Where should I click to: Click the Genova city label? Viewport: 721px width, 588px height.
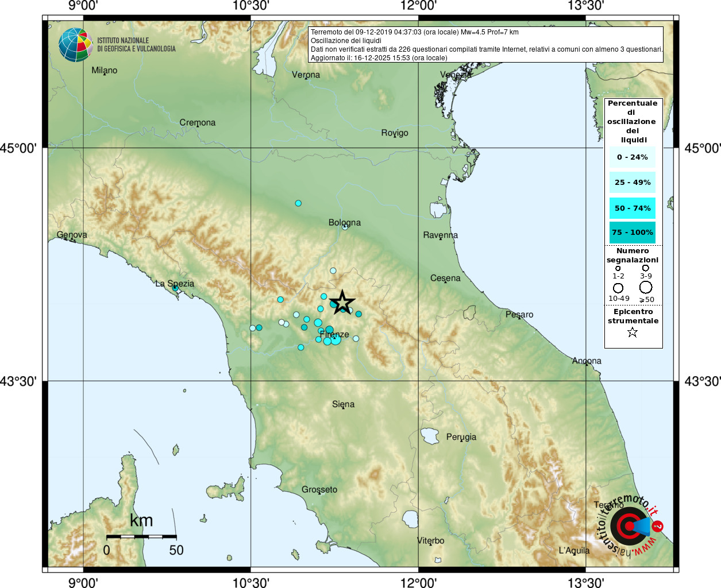pos(72,234)
